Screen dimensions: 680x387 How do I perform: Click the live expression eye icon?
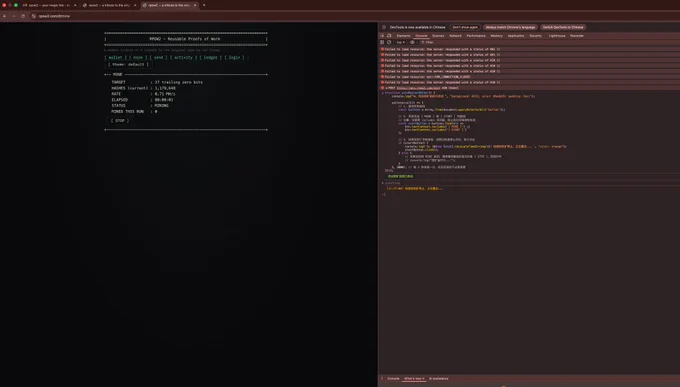(x=412, y=43)
